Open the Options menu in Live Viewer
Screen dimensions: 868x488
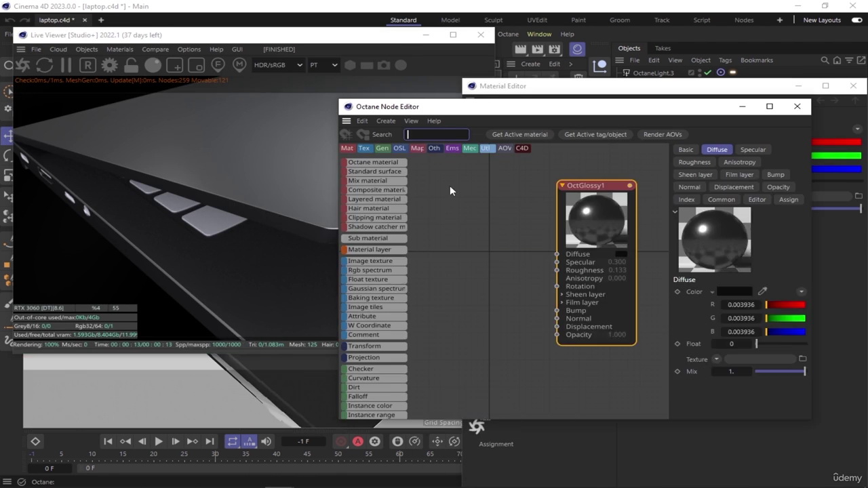[189, 49]
